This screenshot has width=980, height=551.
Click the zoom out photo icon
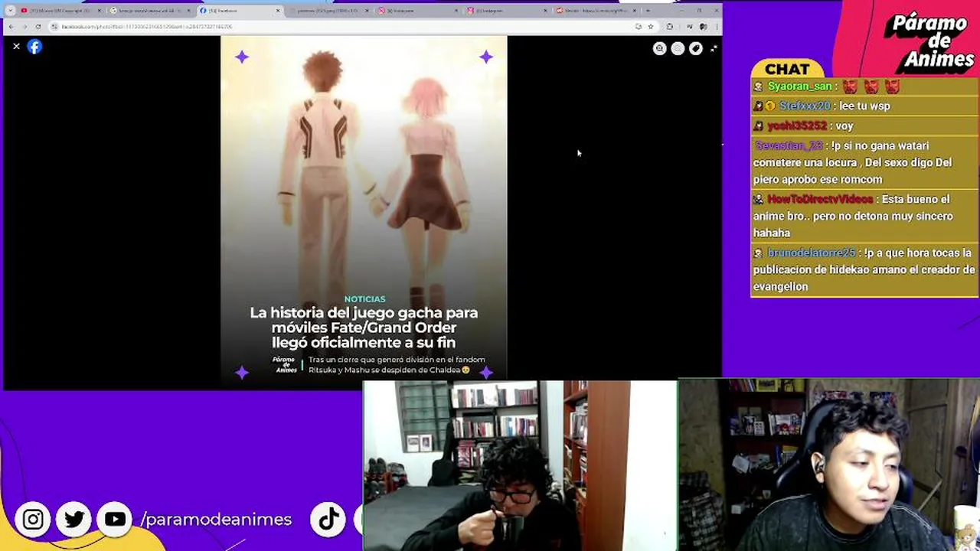click(x=678, y=49)
